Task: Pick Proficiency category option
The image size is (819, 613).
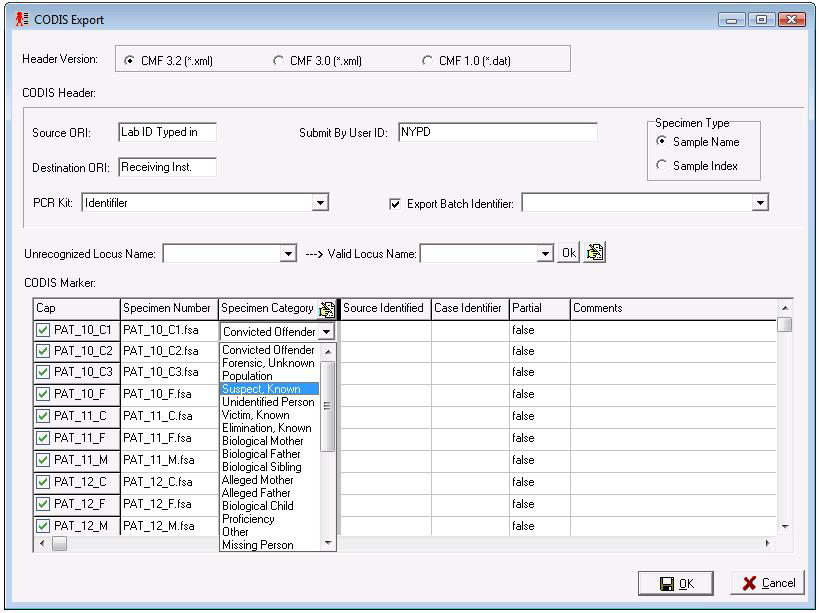Action: click(x=268, y=519)
